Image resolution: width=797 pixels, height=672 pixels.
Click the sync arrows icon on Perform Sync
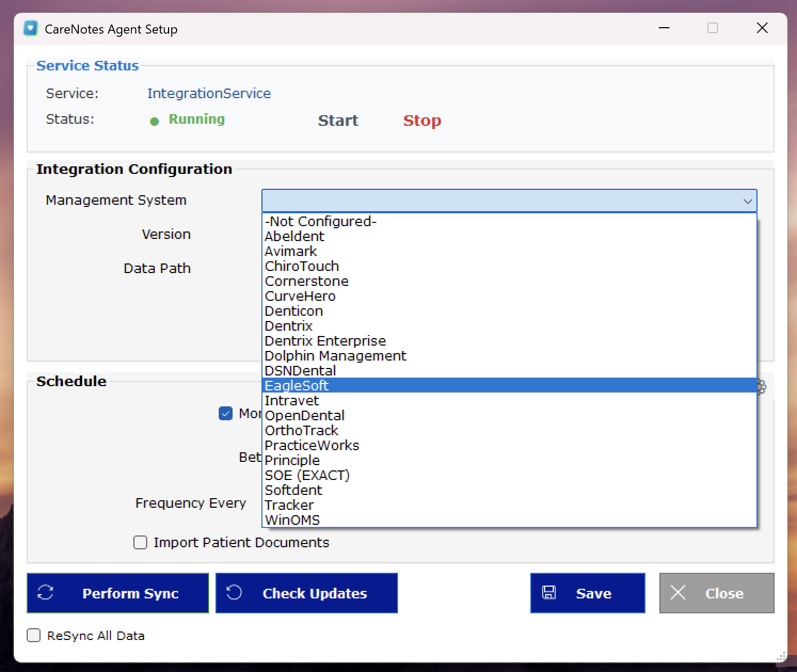pos(45,593)
